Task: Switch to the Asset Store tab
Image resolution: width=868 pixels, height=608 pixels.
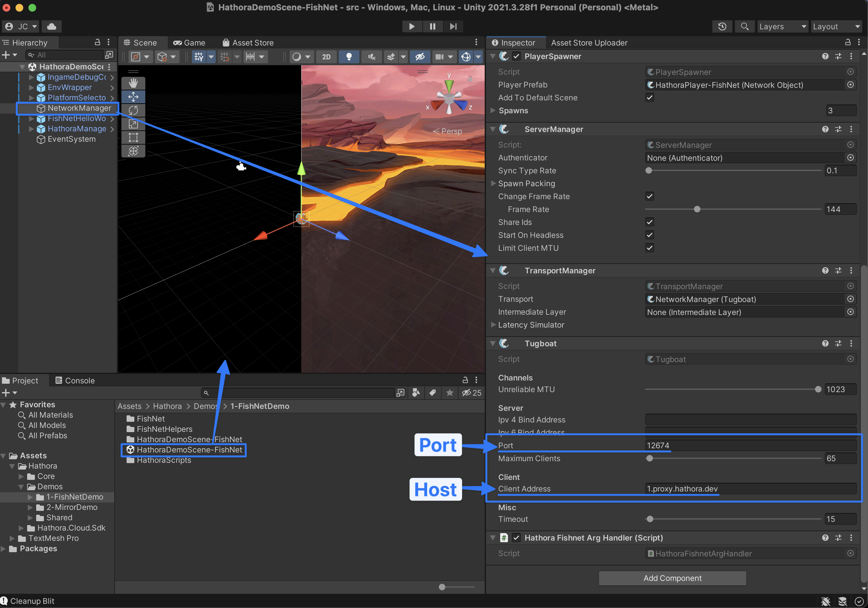Action: pos(248,43)
